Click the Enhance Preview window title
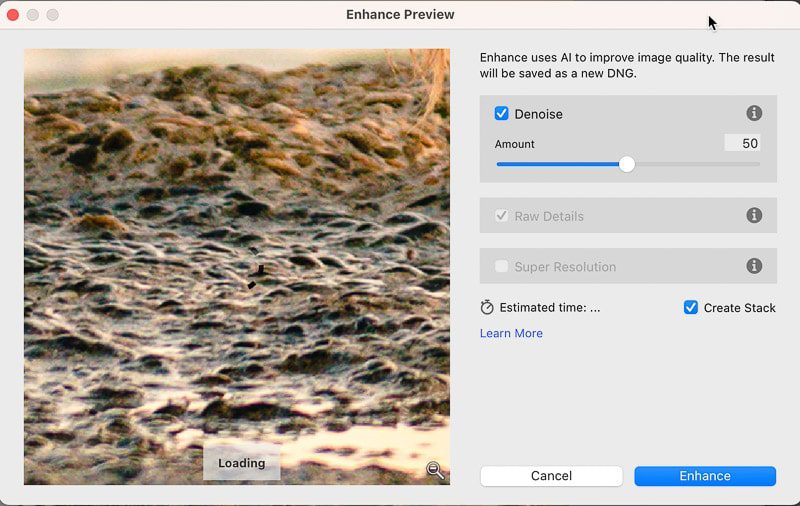The width and height of the screenshot is (800, 506). (400, 14)
